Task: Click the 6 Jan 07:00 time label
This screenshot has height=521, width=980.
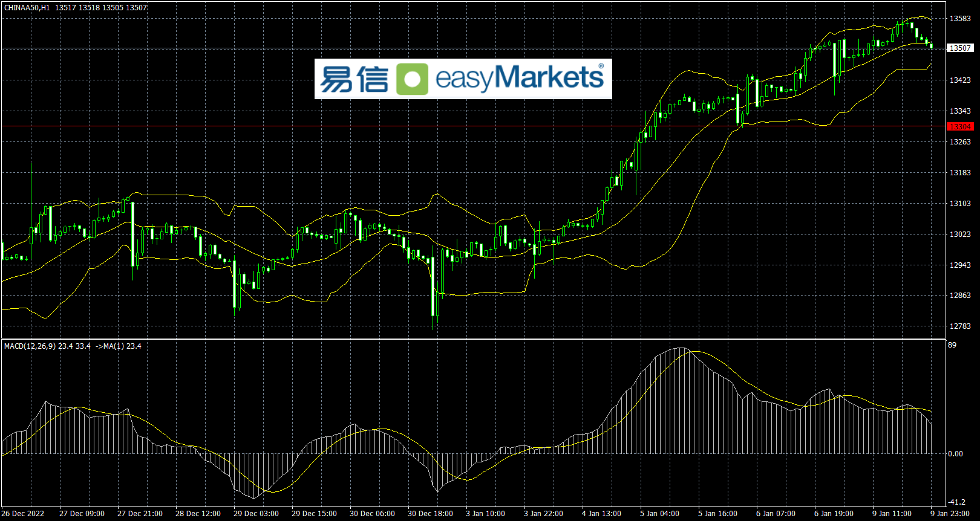Action: [776, 514]
